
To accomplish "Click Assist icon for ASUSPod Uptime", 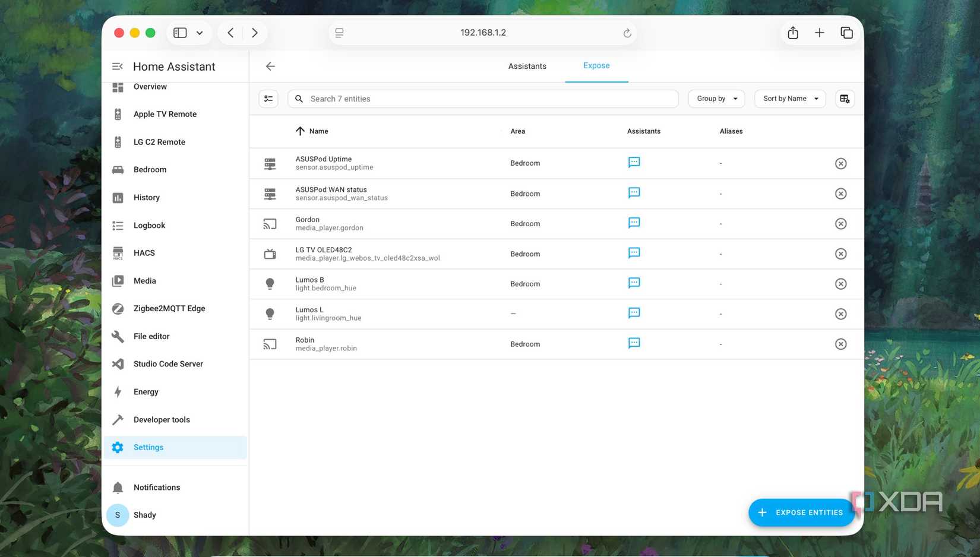I will coord(634,163).
